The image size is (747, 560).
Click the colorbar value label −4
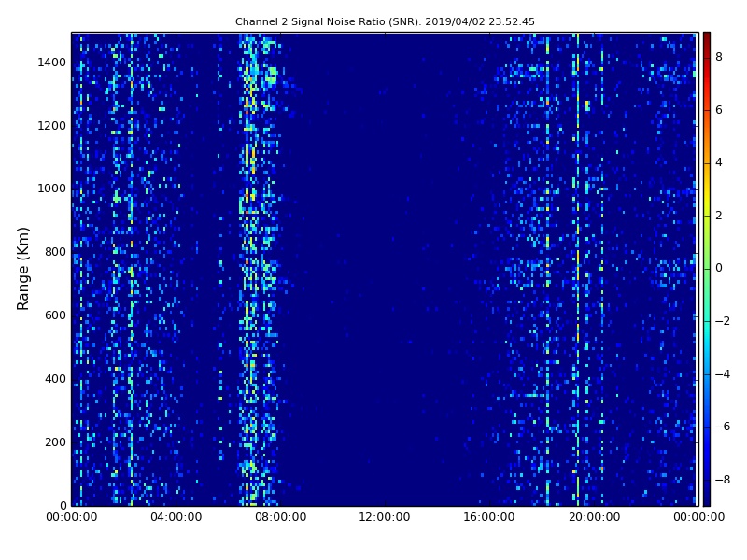point(723,374)
